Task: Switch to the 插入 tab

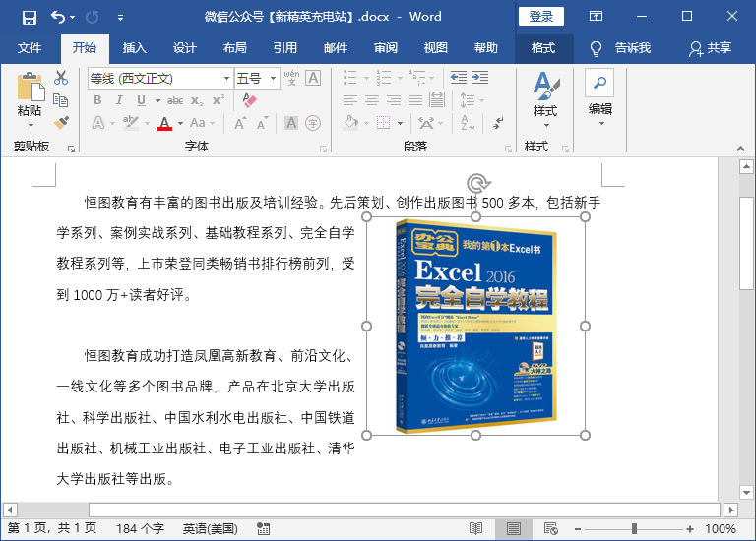Action: (x=135, y=48)
